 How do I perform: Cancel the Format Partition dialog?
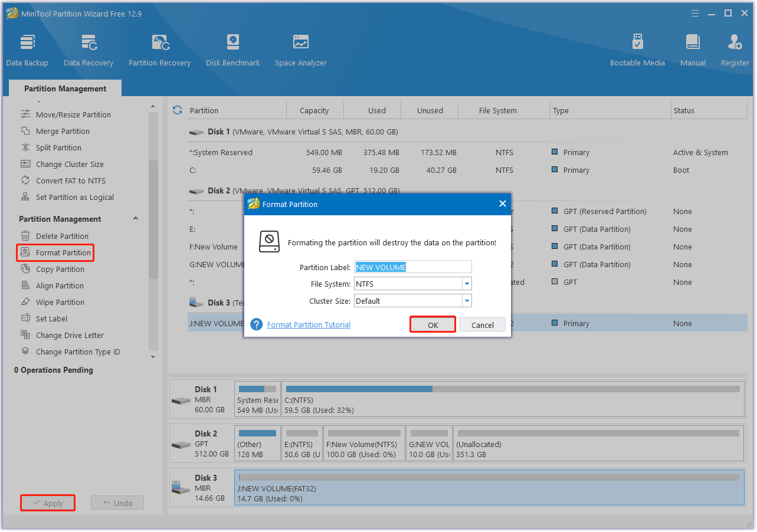483,325
